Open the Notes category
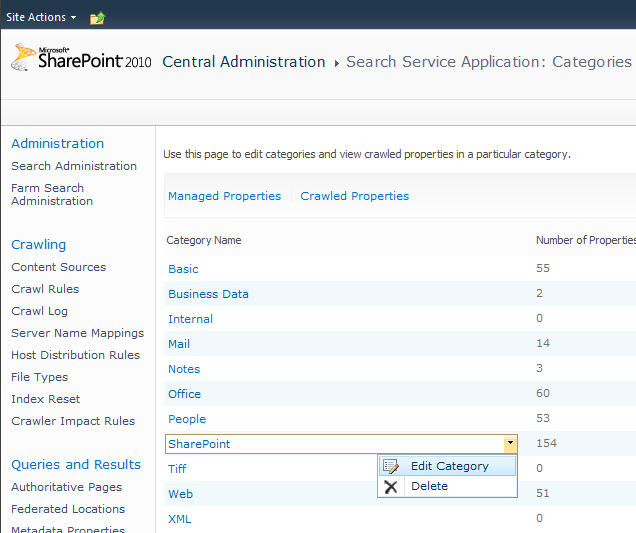 point(184,369)
